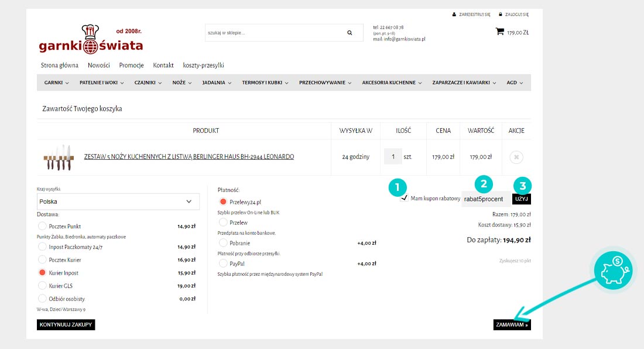Image resolution: width=644 pixels, height=349 pixels.
Task: Open the Promocje page
Action: [131, 65]
